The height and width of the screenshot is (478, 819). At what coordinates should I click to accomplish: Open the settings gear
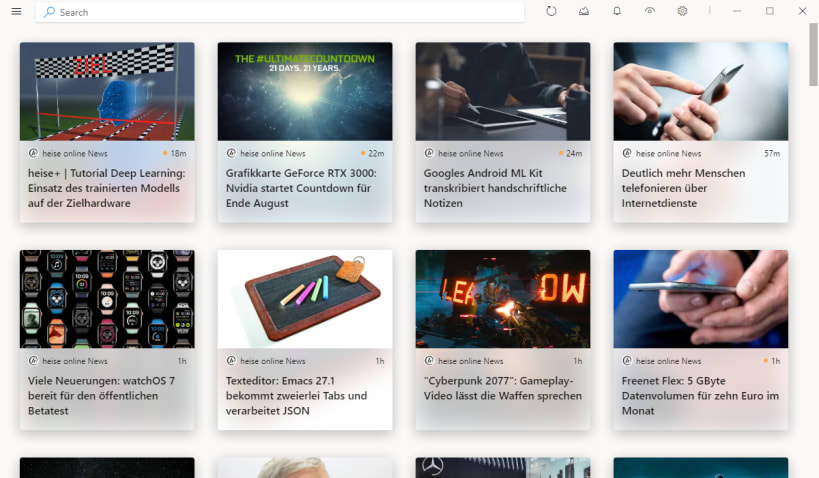(682, 11)
